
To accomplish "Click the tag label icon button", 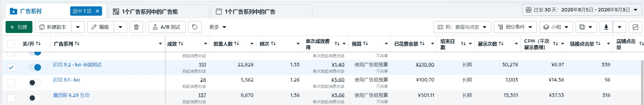I will tap(195, 27).
